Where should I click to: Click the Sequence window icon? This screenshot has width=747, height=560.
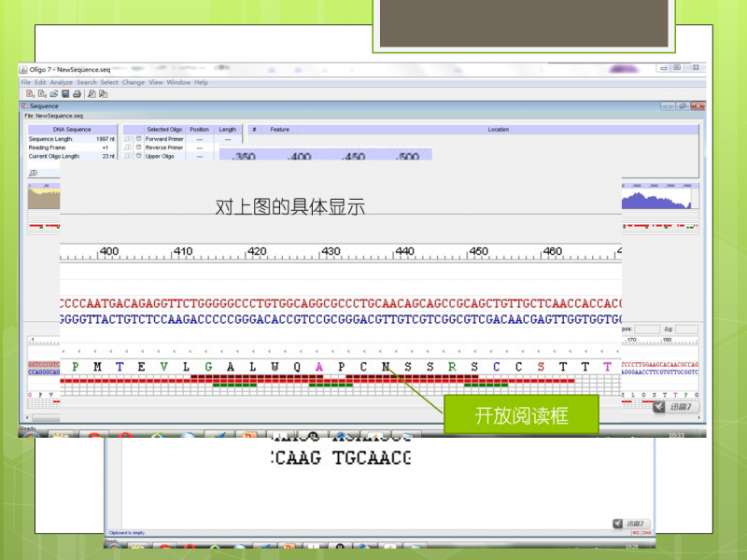[24, 105]
